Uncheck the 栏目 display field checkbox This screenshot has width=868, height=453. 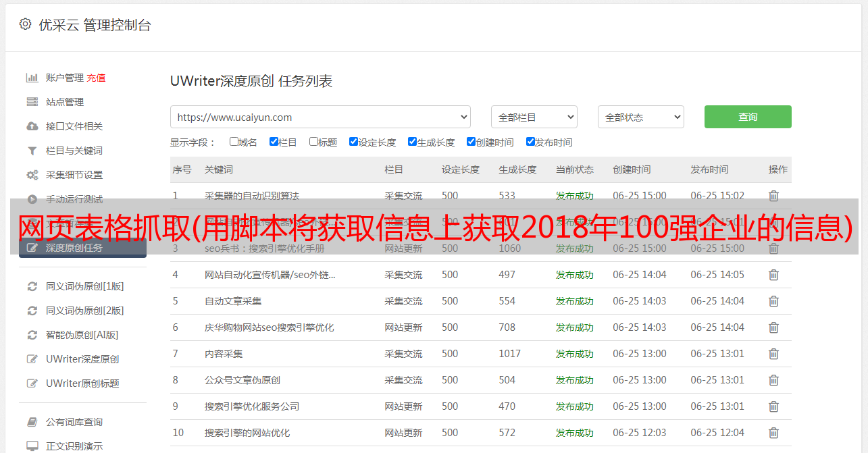(274, 142)
